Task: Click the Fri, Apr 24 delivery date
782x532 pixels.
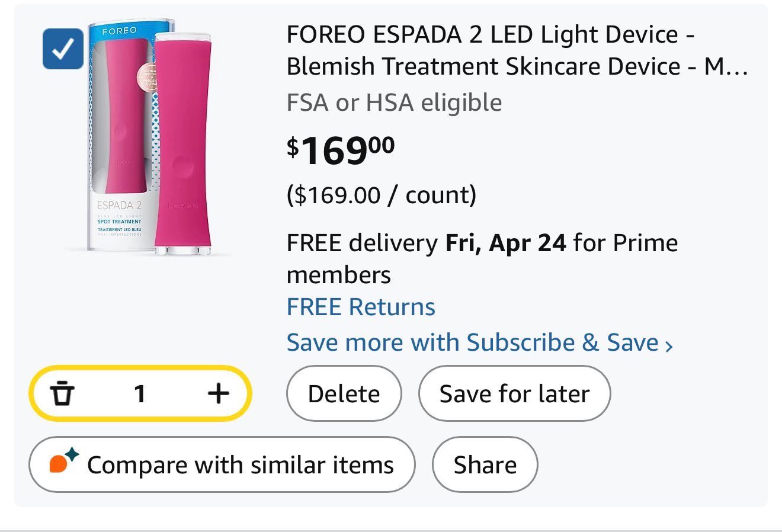Action: pyautogui.click(x=505, y=243)
